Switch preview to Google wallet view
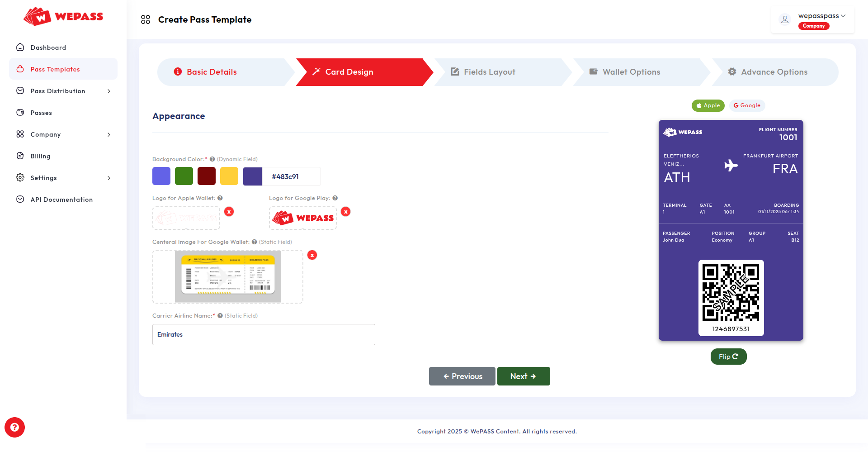Image resolution: width=868 pixels, height=452 pixels. point(747,105)
